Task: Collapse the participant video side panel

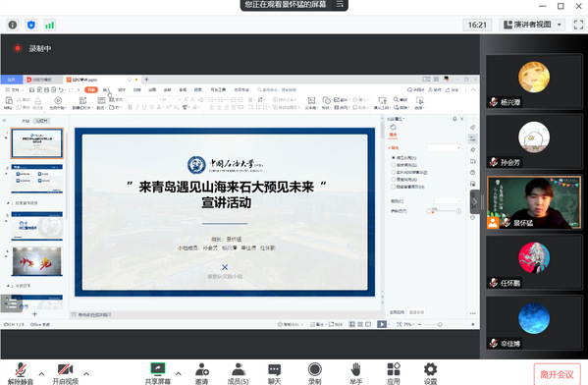Action: (475, 202)
